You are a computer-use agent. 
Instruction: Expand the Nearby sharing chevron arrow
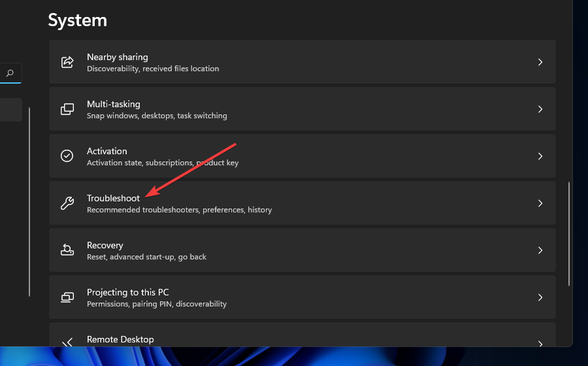pyautogui.click(x=540, y=62)
